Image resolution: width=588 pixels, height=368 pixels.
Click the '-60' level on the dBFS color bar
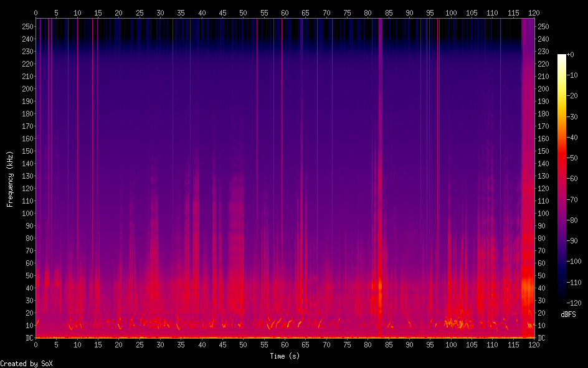pyautogui.click(x=562, y=179)
